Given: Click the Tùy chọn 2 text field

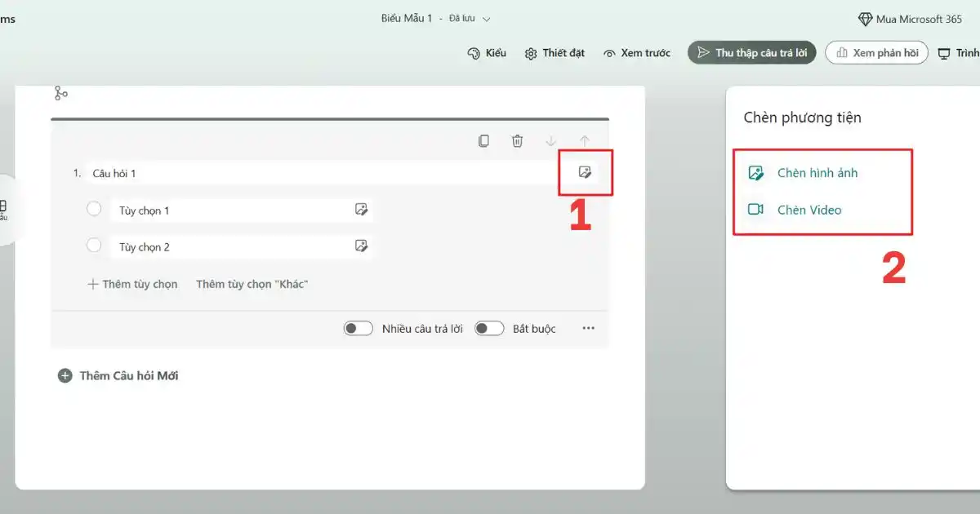Looking at the screenshot, I should click(x=231, y=246).
